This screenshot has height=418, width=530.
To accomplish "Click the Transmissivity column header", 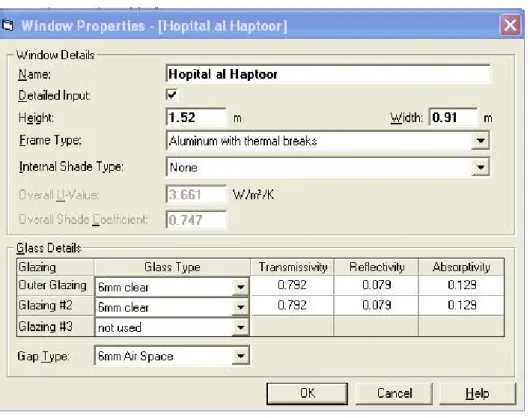I will [292, 267].
